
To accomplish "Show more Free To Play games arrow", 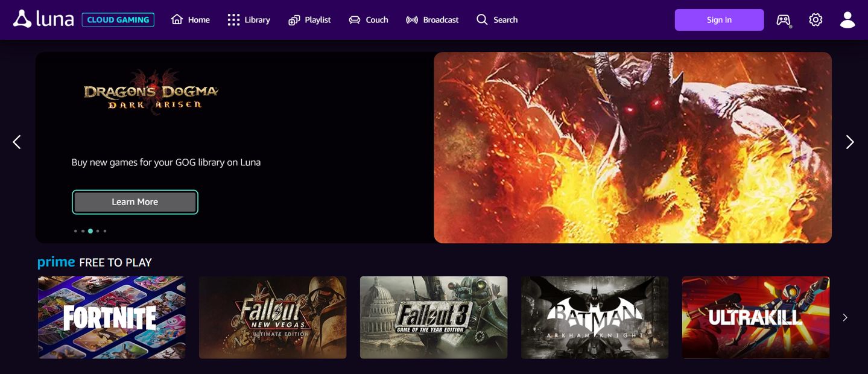I will (x=845, y=317).
